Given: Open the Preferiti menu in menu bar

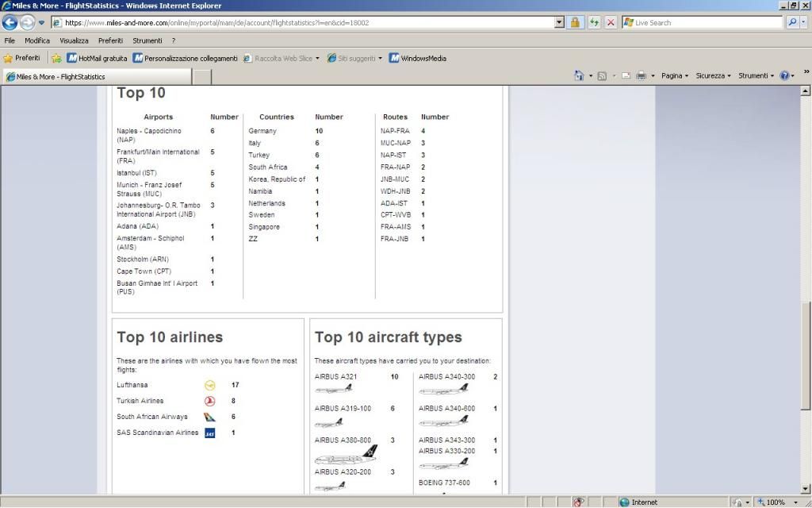Looking at the screenshot, I should [111, 40].
